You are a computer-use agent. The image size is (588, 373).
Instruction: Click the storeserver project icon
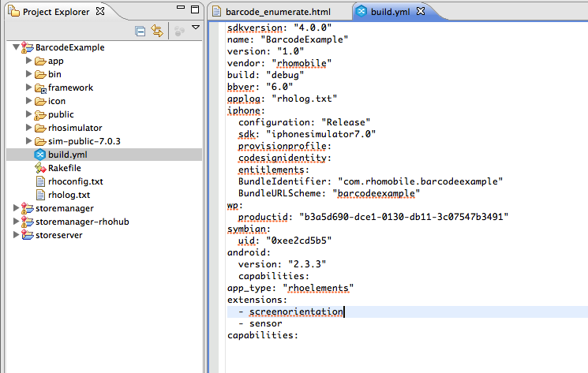(28, 235)
